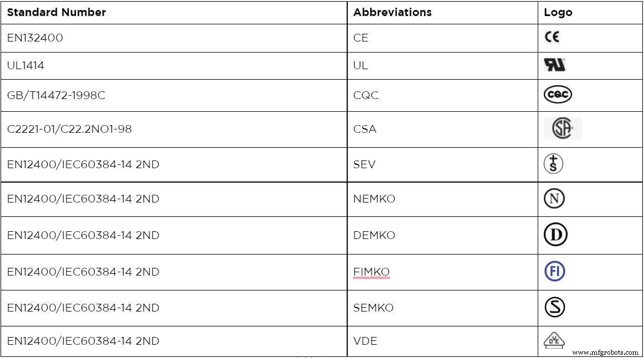Click the Logo column header
644x358 pixels.
click(558, 12)
